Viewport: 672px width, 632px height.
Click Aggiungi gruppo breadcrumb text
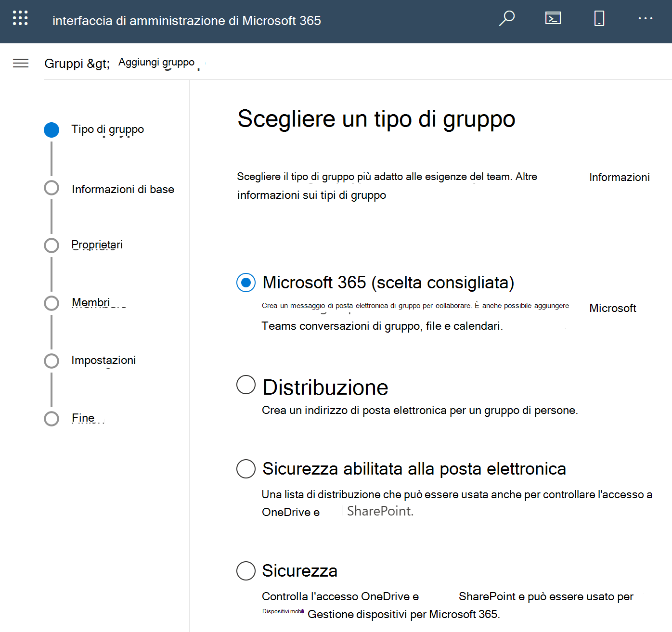pos(156,62)
